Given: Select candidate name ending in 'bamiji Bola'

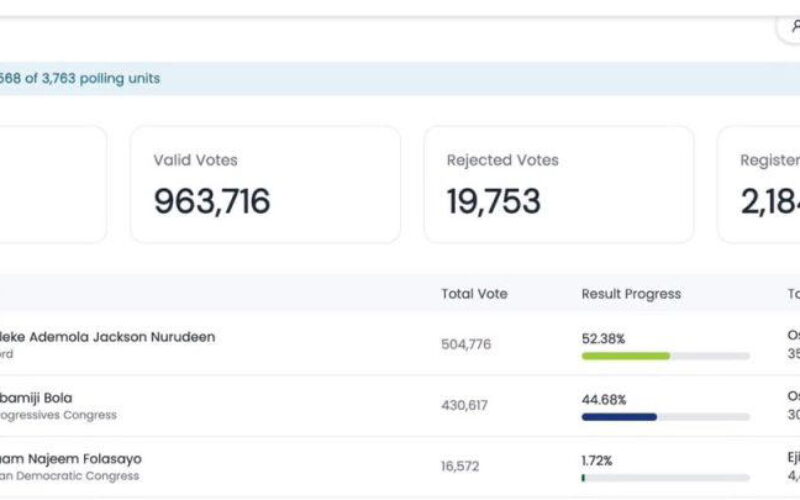Looking at the screenshot, I should tap(36, 397).
